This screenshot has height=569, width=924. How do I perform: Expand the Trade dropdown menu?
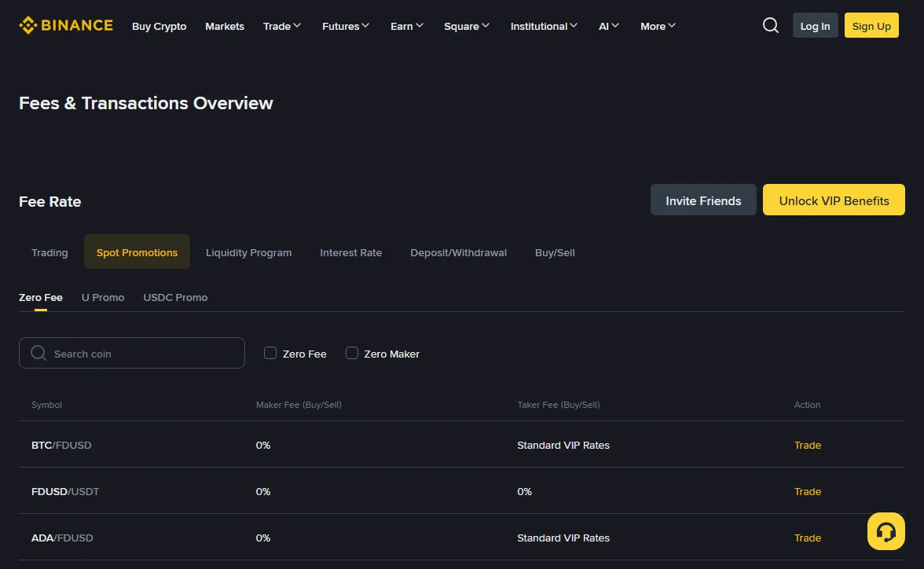281,26
